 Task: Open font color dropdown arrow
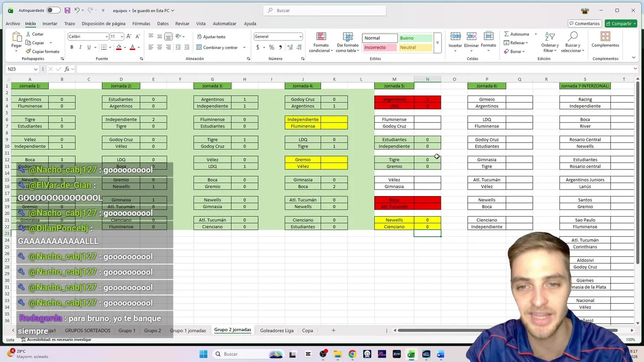[x=138, y=47]
